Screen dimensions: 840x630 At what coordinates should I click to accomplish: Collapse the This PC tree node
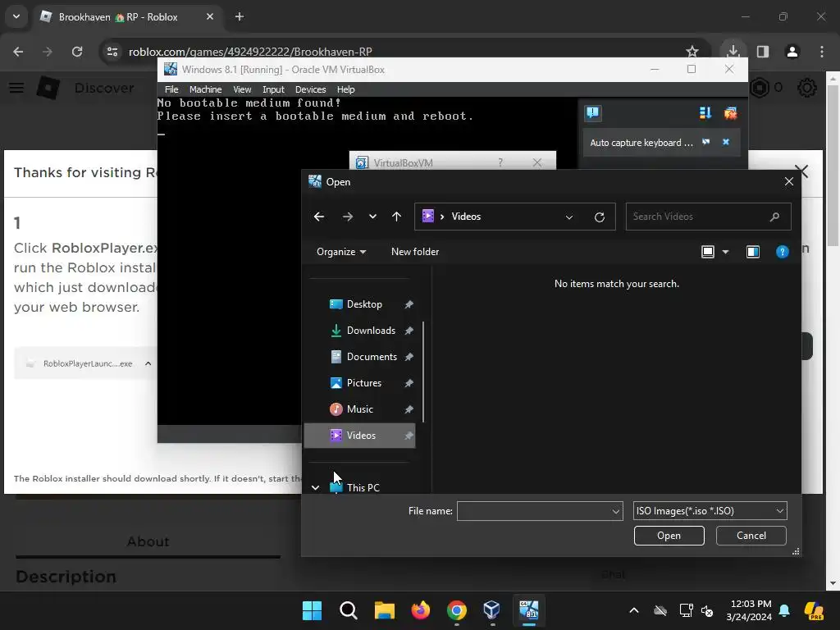click(316, 487)
